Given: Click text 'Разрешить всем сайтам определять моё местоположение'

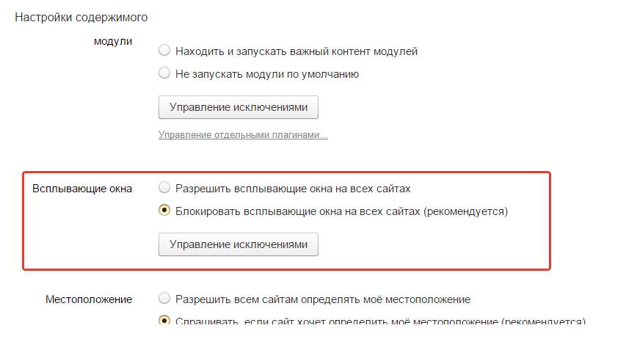Looking at the screenshot, I should click(x=323, y=299).
